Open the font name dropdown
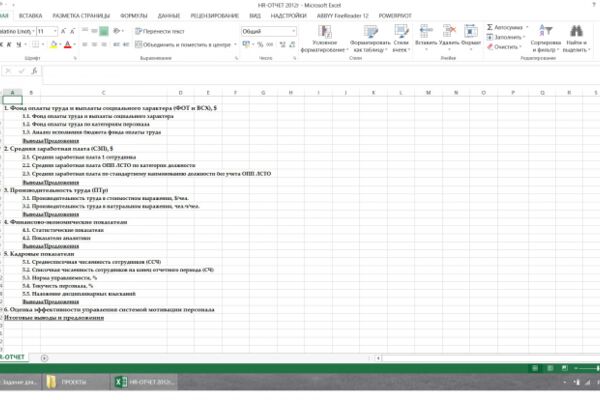The image size is (600, 400). tap(34, 31)
